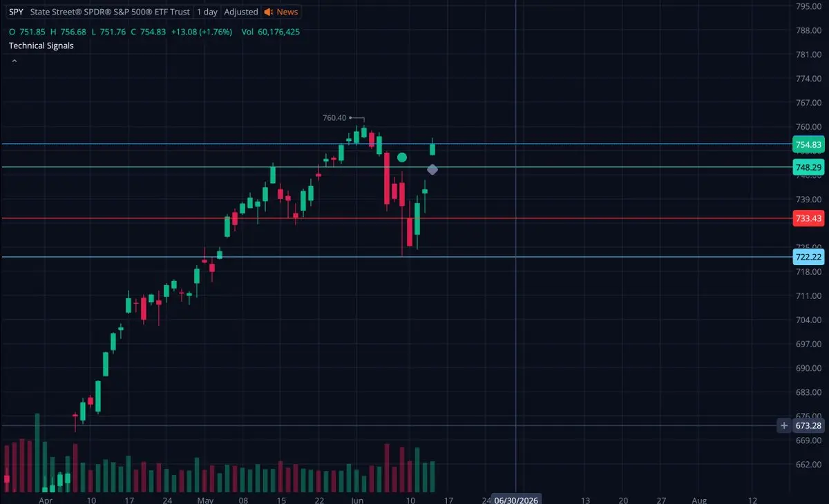Select the 748.29 green price level label
Screen dimensions: 829x504
click(808, 167)
